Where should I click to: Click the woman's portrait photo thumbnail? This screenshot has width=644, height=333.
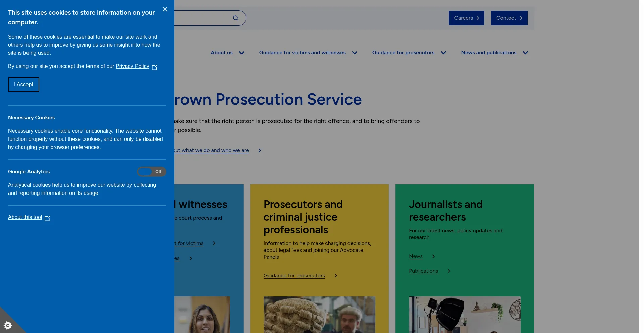tap(202, 315)
